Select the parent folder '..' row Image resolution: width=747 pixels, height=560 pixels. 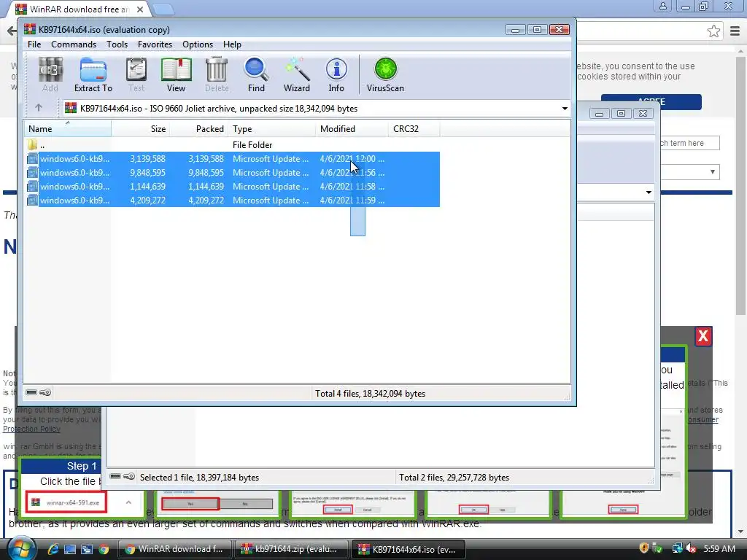point(232,145)
